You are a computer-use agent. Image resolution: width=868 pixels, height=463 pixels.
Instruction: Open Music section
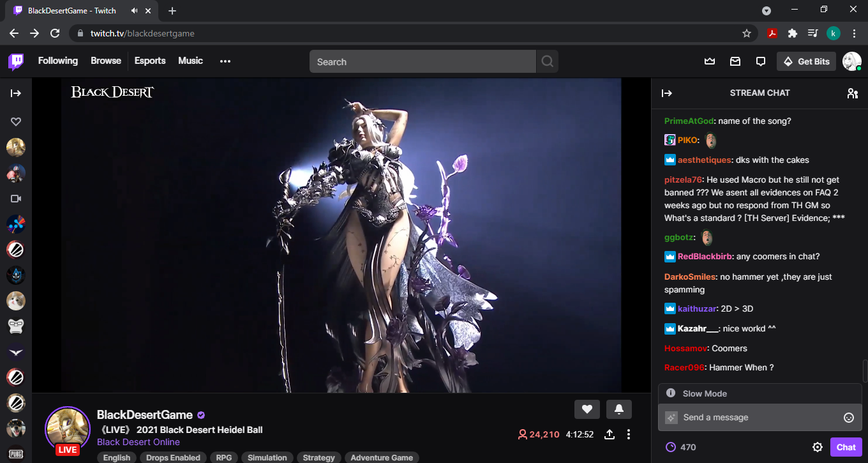click(x=190, y=61)
